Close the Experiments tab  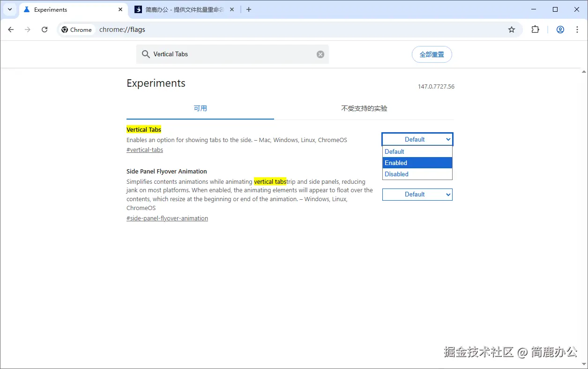[120, 9]
